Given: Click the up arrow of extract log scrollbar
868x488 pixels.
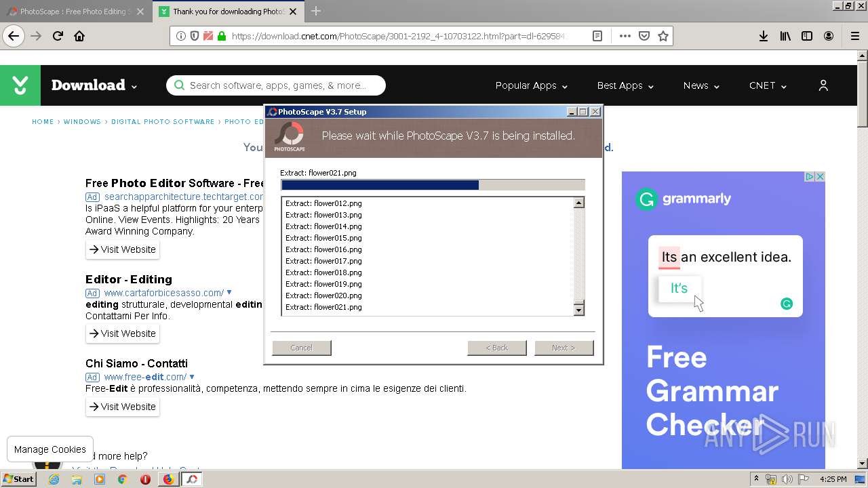Looking at the screenshot, I should tap(578, 203).
